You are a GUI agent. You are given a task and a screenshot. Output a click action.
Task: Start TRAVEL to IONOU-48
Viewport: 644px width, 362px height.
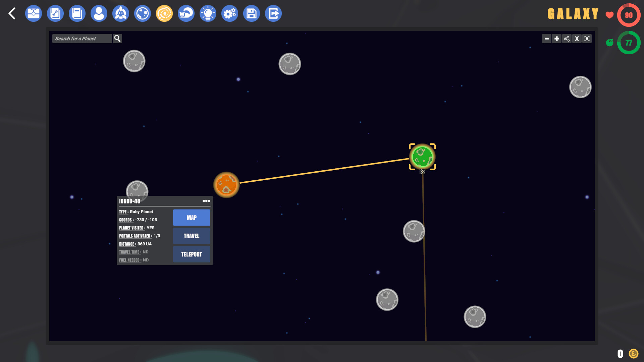pos(191,236)
